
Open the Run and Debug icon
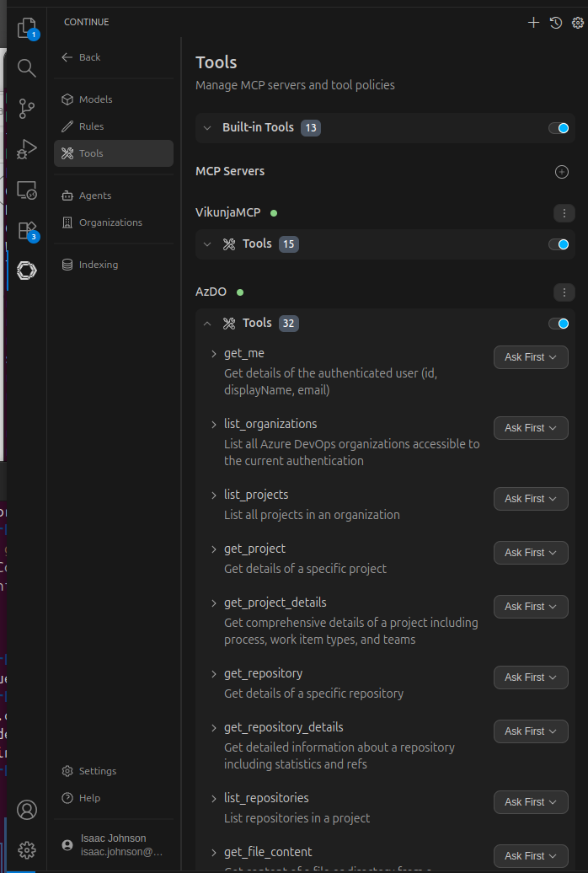coord(27,149)
